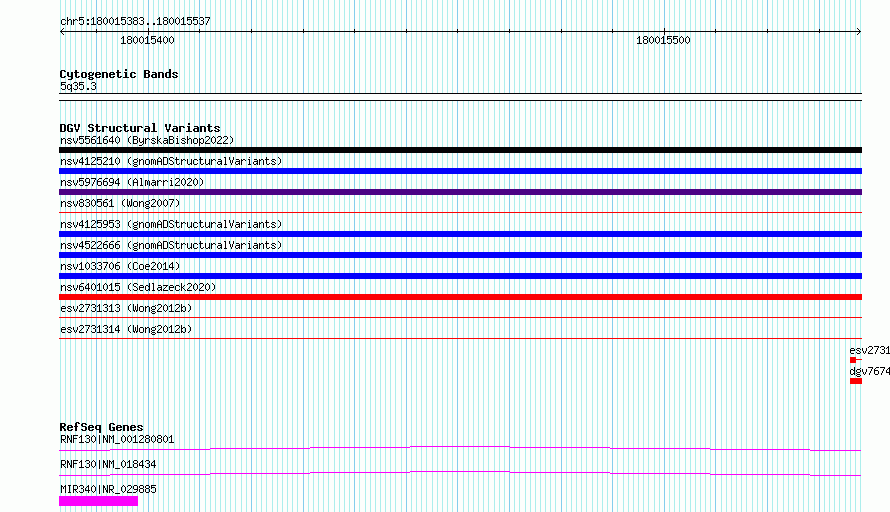Viewport: 890px width, 512px height.
Task: Click the 5q35.3 band label
Action: pyautogui.click(x=78, y=86)
